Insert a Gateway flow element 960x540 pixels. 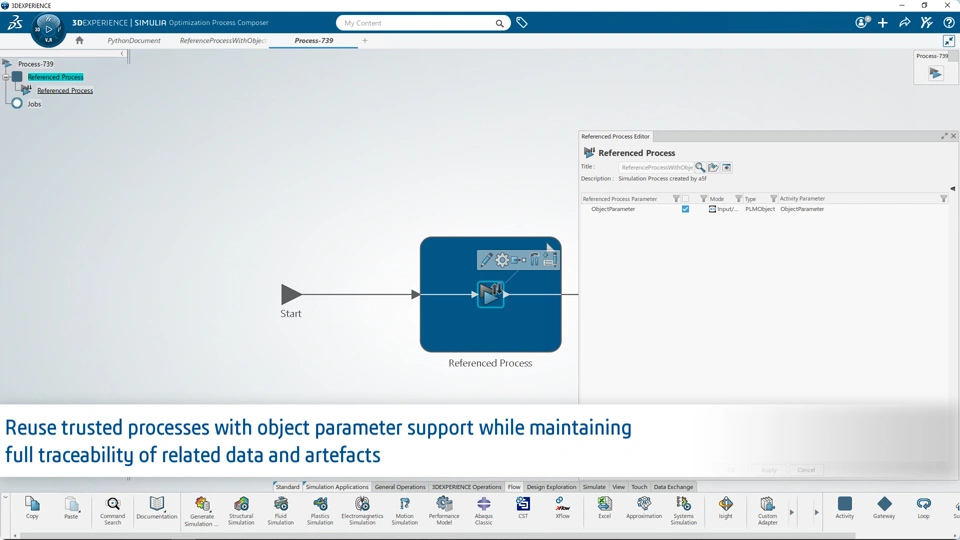click(x=884, y=508)
